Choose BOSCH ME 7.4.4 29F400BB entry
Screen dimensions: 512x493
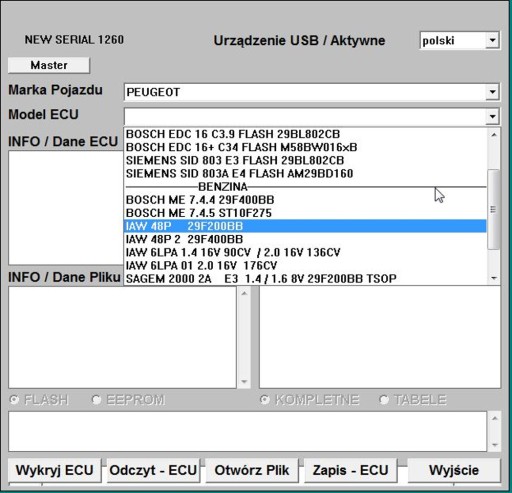point(305,200)
